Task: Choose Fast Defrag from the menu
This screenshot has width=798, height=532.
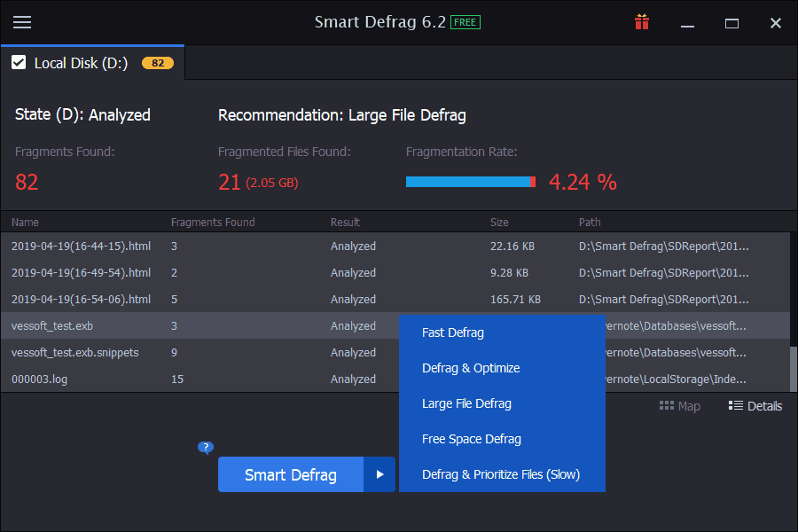Action: [x=502, y=332]
